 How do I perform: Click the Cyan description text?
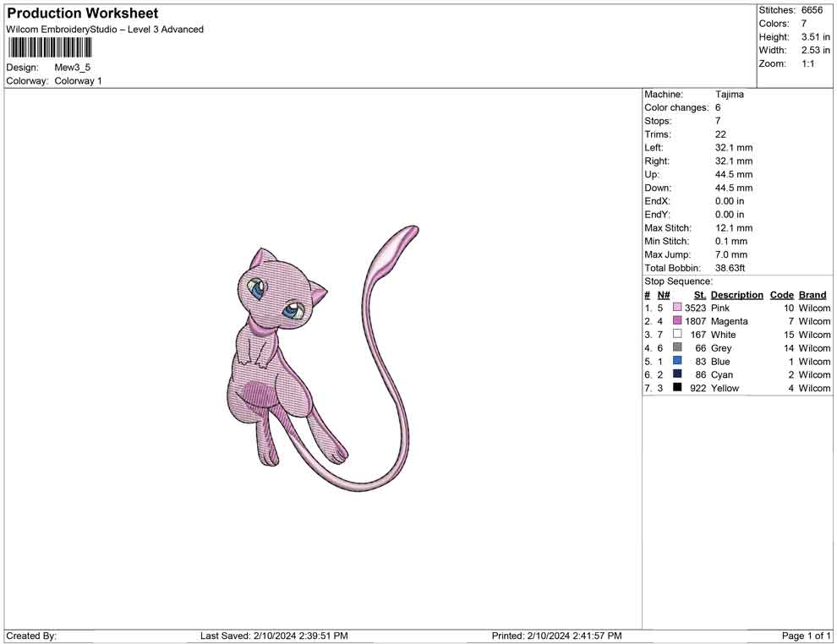[x=722, y=374]
